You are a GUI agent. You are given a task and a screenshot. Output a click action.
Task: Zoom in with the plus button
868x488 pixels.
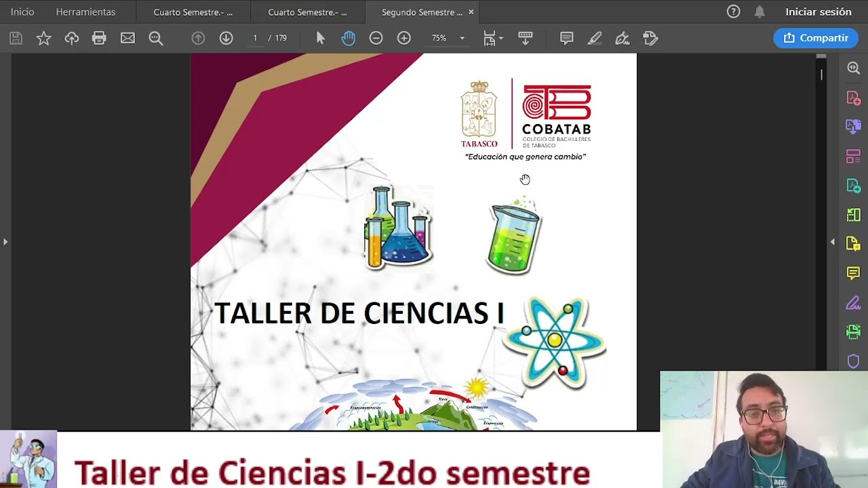404,39
